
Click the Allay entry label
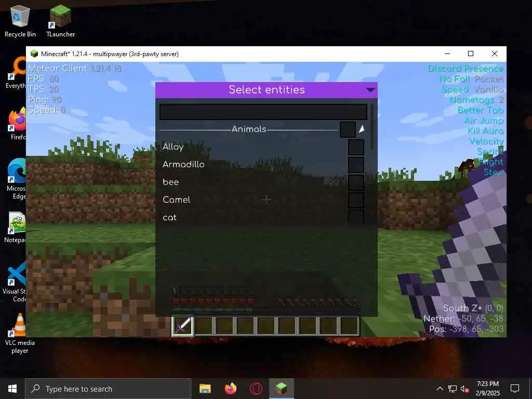pyautogui.click(x=173, y=147)
